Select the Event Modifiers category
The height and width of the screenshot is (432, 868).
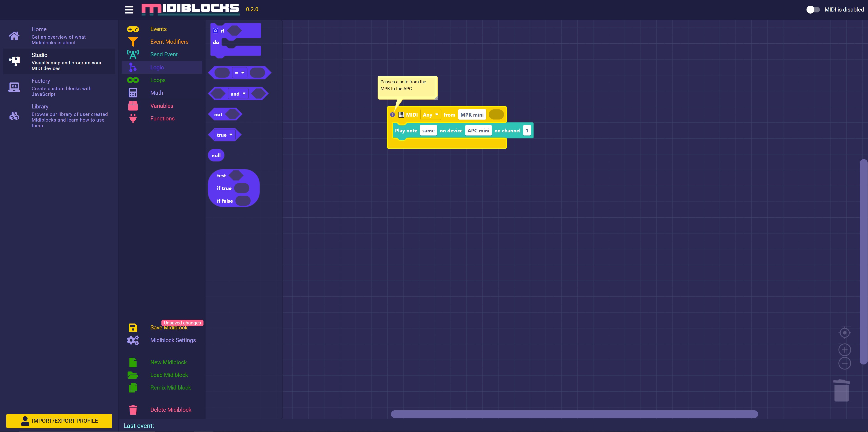[x=169, y=42]
